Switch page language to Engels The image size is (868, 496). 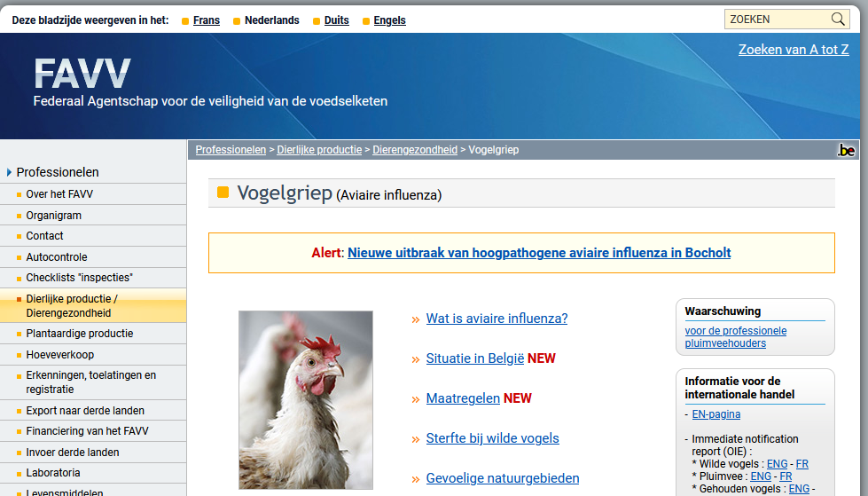(390, 20)
